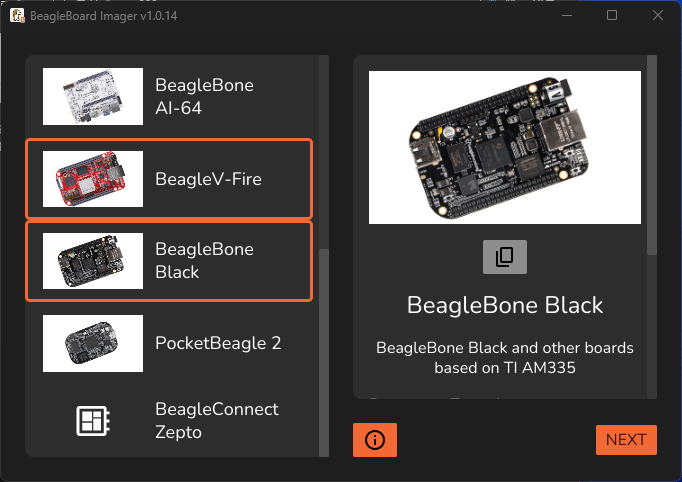Choose PocketBeagle 2 in the list

point(169,343)
